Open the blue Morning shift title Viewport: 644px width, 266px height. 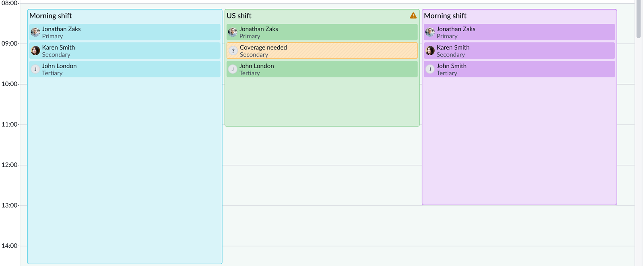(x=51, y=16)
